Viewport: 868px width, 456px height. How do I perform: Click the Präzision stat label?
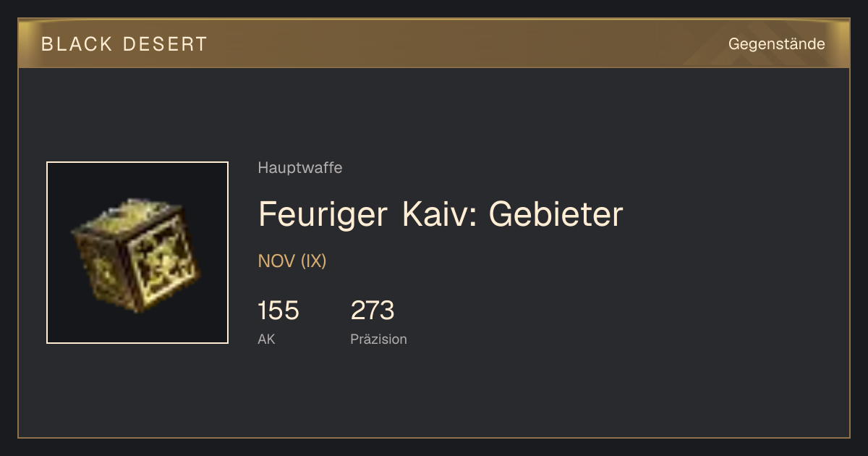click(378, 339)
